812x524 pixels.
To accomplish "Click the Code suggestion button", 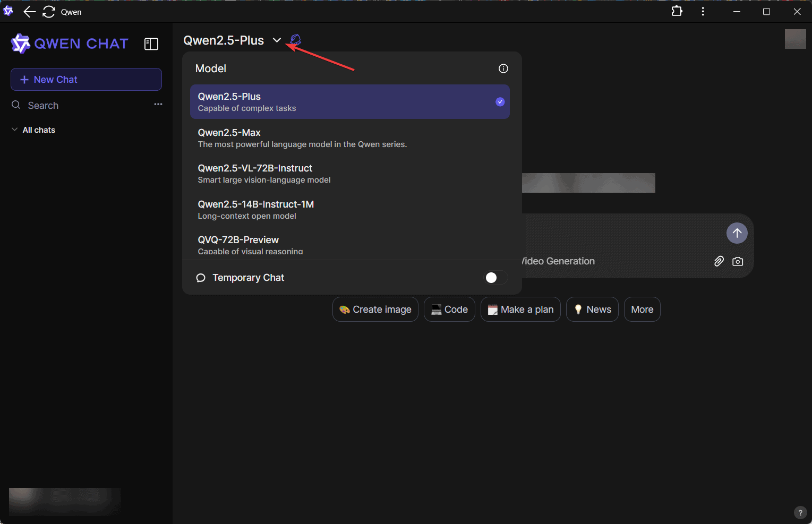I will coord(449,310).
